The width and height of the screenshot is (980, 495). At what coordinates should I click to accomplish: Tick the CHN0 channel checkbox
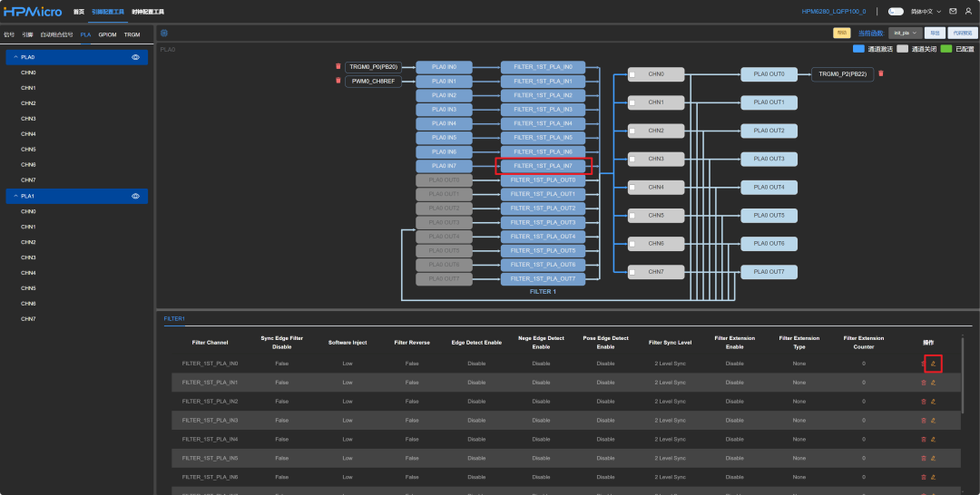point(633,74)
